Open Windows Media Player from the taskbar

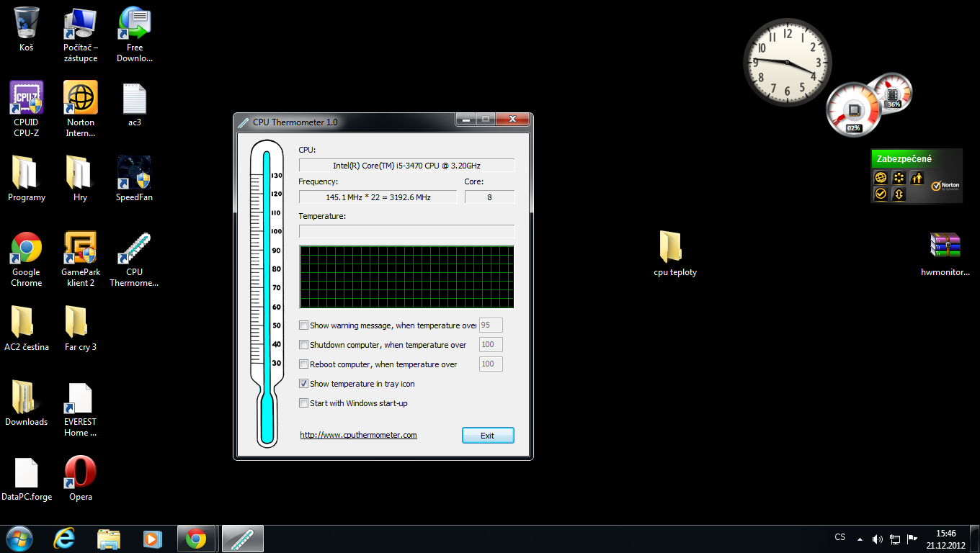click(x=152, y=539)
